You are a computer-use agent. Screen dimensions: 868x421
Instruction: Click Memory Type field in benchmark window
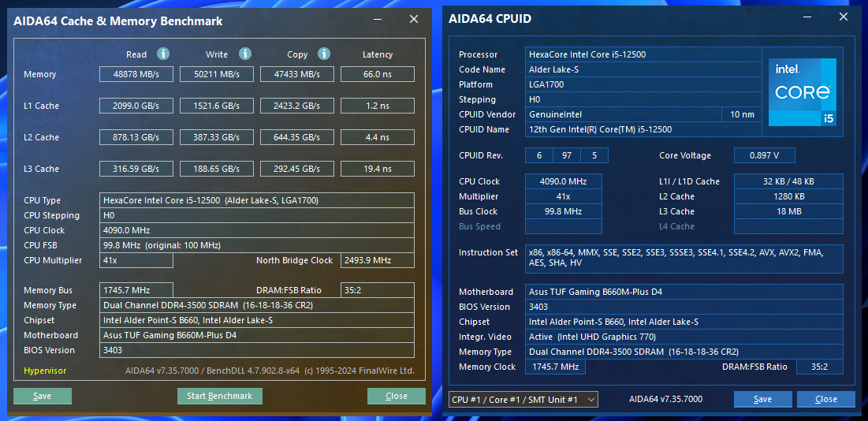257,305
